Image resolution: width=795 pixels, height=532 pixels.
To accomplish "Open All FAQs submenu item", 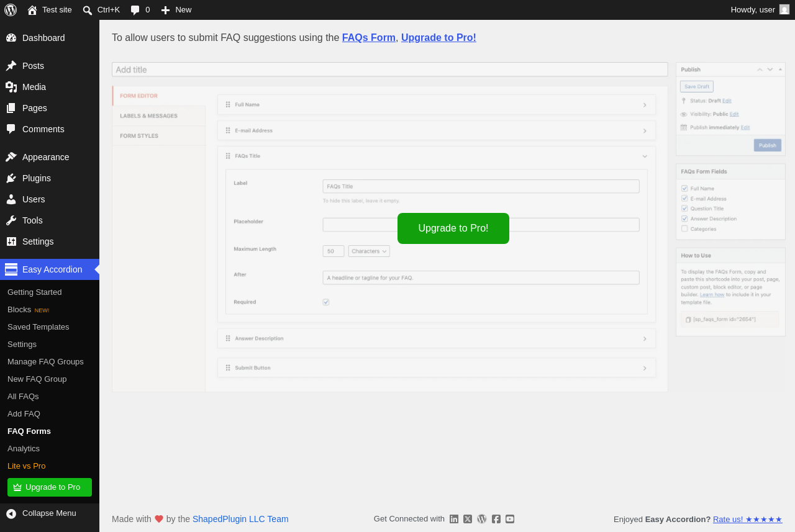I will point(23,397).
